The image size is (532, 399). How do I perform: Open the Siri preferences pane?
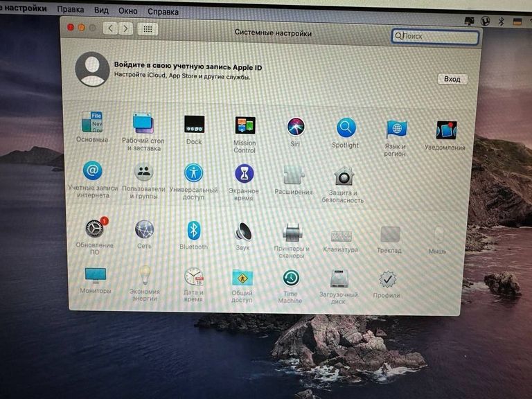(x=296, y=127)
